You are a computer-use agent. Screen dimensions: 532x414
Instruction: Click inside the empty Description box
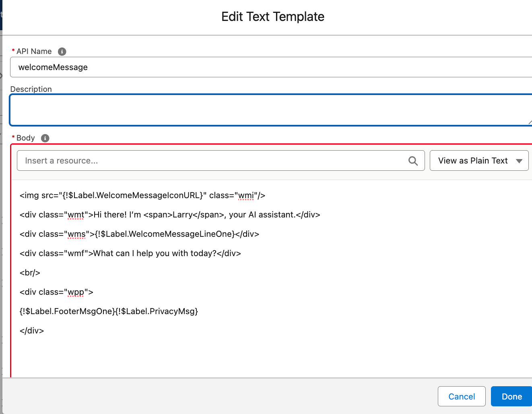[161, 110]
